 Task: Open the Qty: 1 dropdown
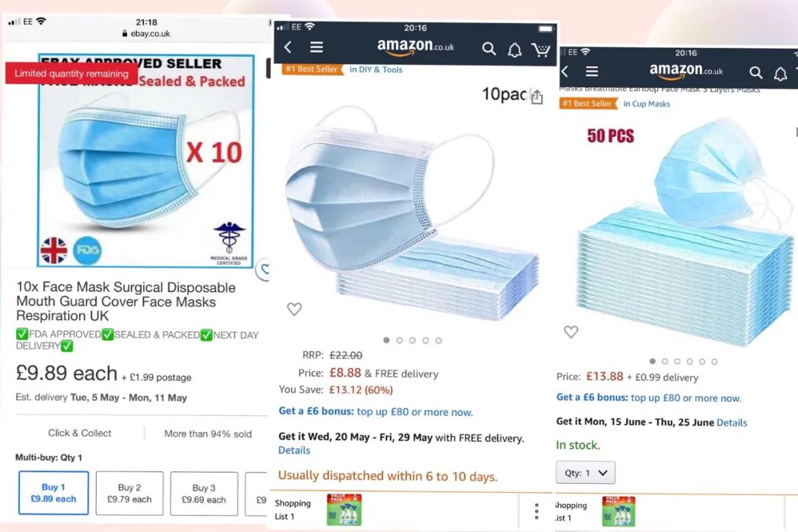(585, 473)
